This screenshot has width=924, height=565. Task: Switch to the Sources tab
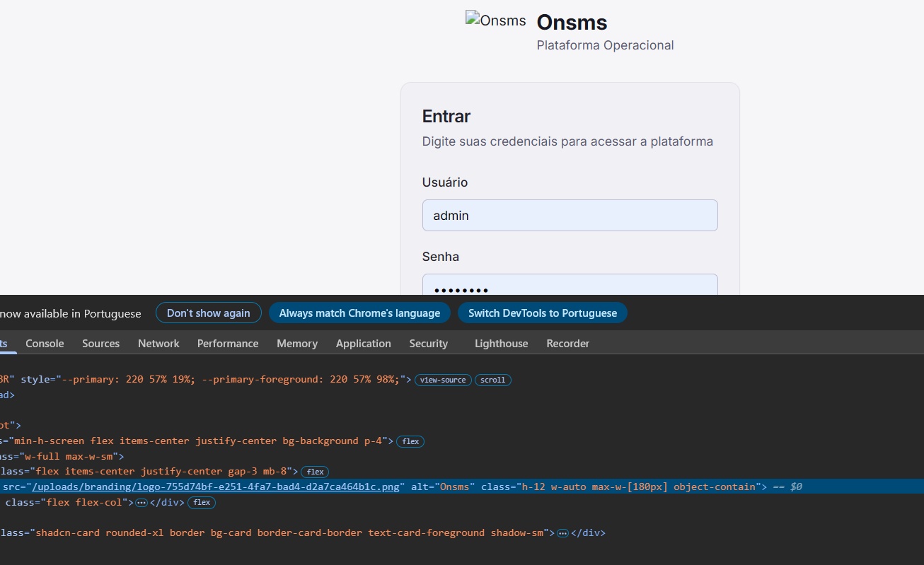100,344
